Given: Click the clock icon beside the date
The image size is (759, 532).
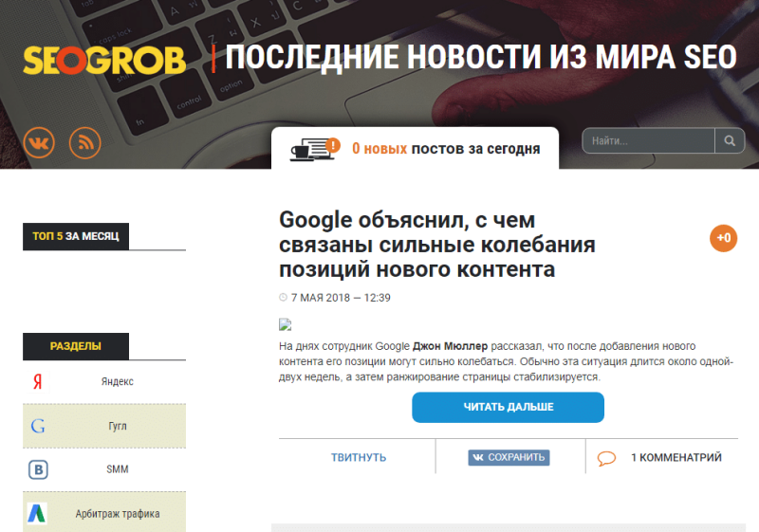Looking at the screenshot, I should [x=283, y=298].
